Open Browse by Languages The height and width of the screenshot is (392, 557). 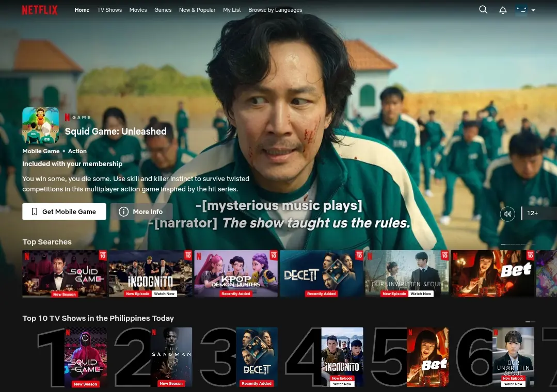275,10
